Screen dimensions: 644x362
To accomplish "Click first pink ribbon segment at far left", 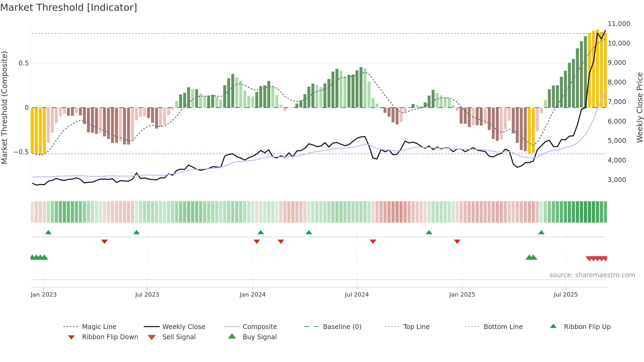I will click(32, 212).
